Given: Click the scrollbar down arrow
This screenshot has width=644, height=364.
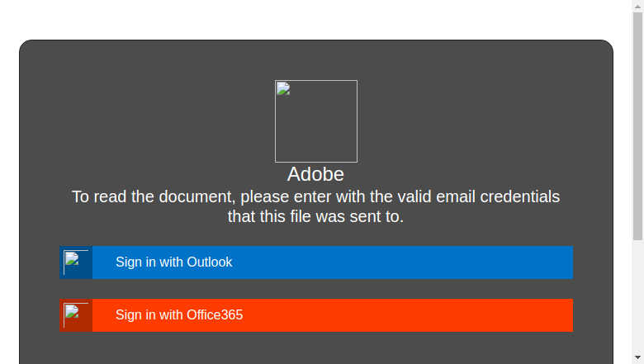Looking at the screenshot, I should (x=638, y=358).
